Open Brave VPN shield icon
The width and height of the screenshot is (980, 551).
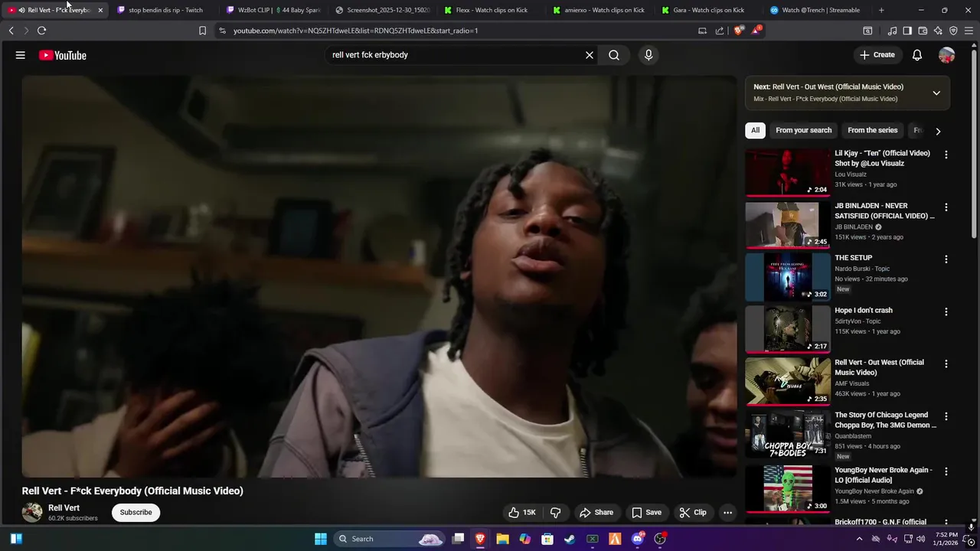pos(953,31)
